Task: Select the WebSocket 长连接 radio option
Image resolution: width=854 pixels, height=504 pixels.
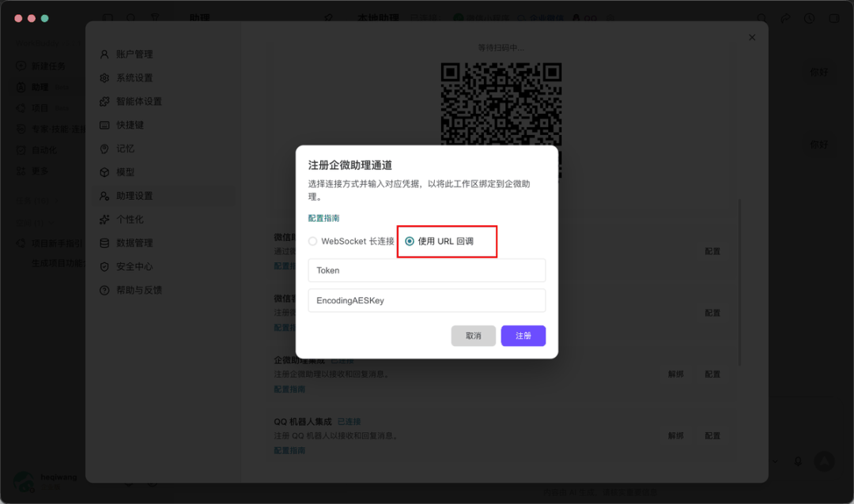Action: tap(351, 241)
